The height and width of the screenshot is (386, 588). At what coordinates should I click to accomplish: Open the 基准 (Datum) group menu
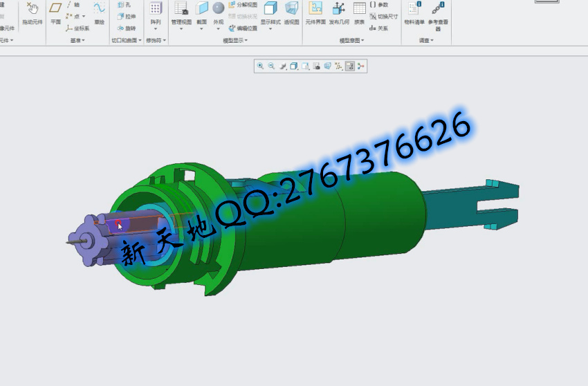(77, 41)
